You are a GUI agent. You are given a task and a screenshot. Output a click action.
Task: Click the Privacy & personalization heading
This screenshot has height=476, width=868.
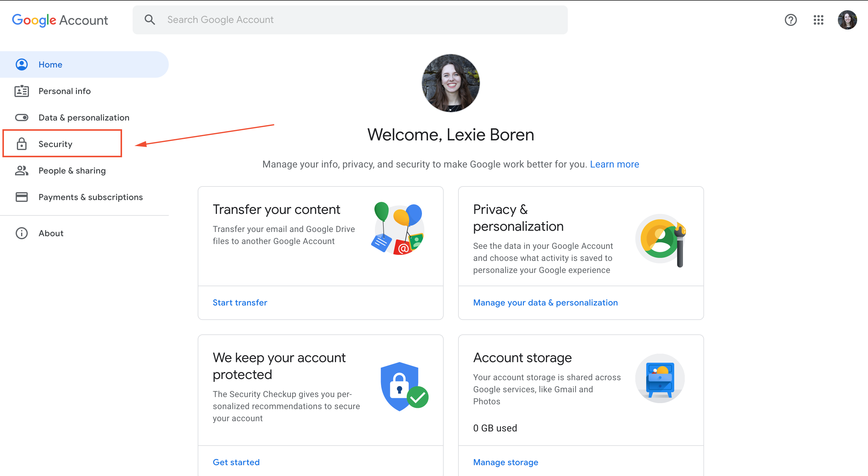[518, 218]
